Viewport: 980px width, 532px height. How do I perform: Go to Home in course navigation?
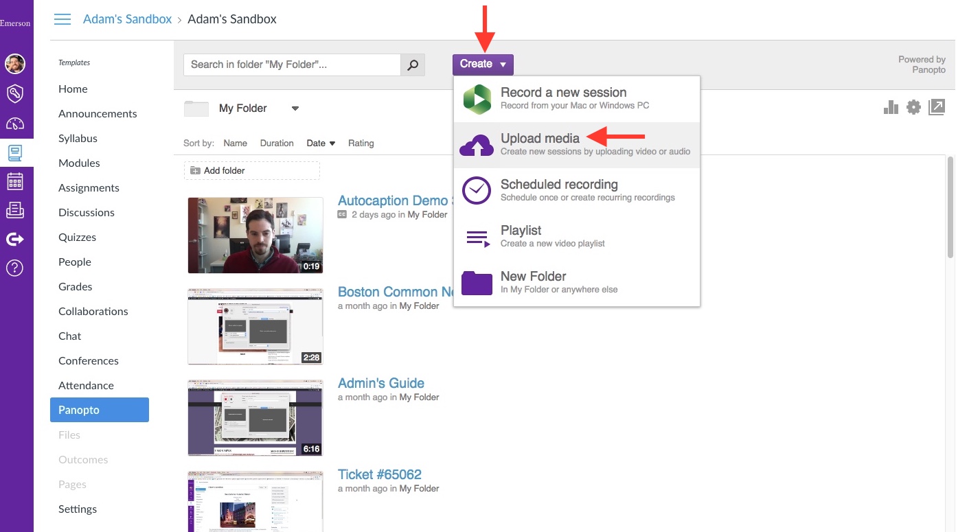click(x=73, y=89)
